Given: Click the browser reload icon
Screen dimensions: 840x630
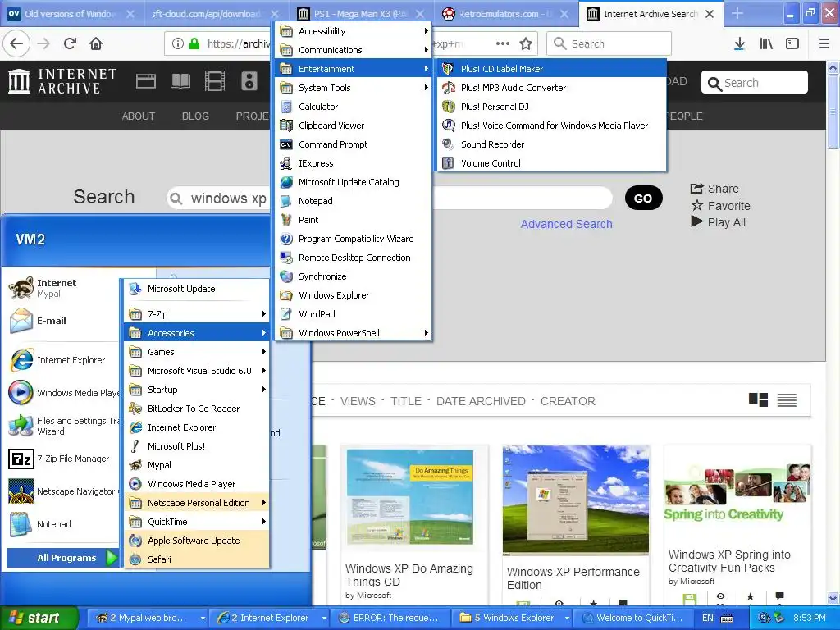Looking at the screenshot, I should pos(71,43).
